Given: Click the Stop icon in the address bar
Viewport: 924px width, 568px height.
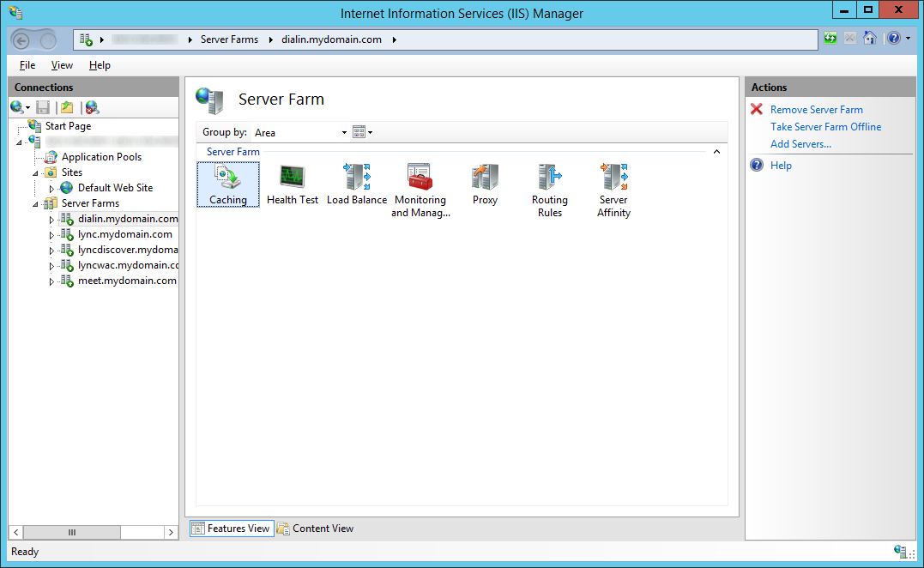Looking at the screenshot, I should click(x=849, y=39).
